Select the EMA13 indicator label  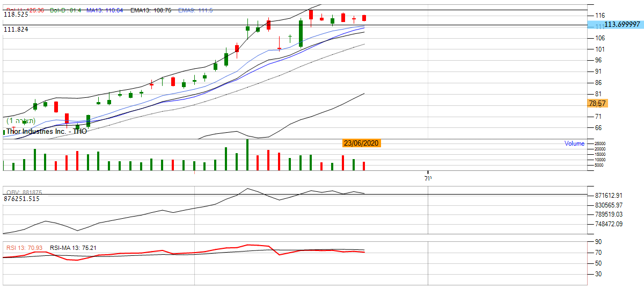(x=152, y=10)
